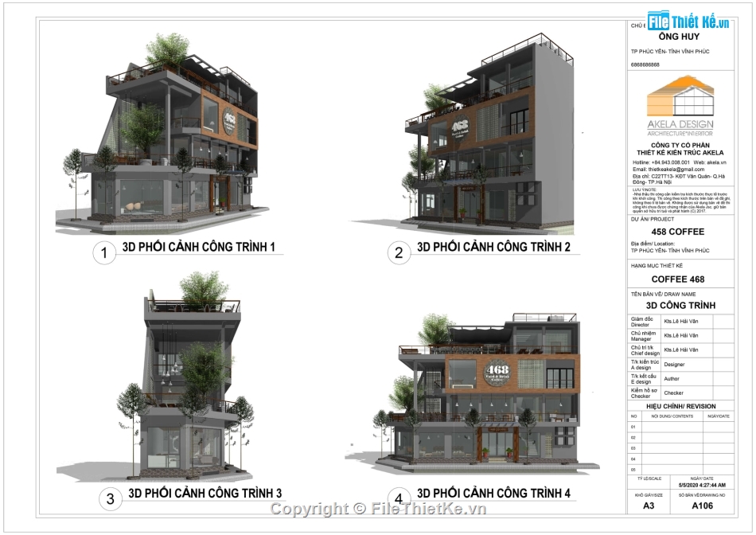
Task: Click the 'Địa điểm/ Location' label
Action: pyautogui.click(x=653, y=244)
